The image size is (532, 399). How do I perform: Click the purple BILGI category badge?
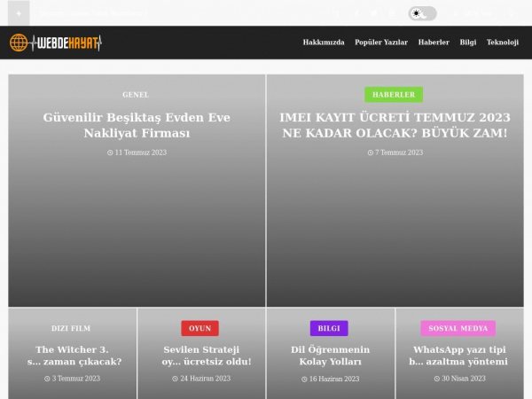click(329, 328)
